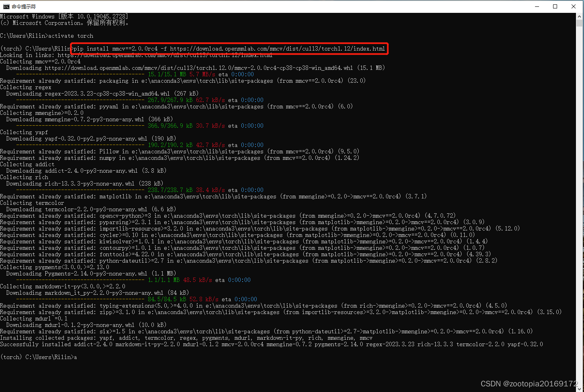Click 'Downloading mmengine-0.7.2' line
The width and height of the screenshot is (584, 392).
point(90,119)
